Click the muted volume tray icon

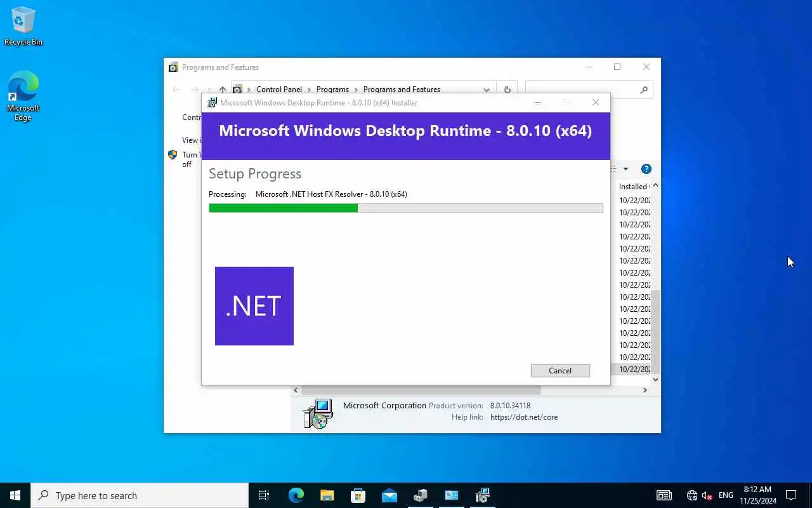click(x=707, y=495)
